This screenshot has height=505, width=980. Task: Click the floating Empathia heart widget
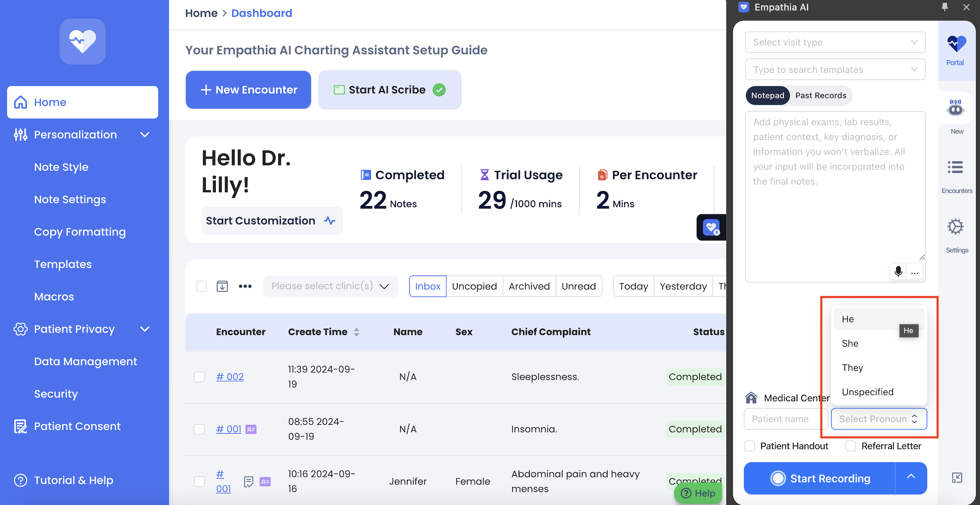click(x=711, y=227)
